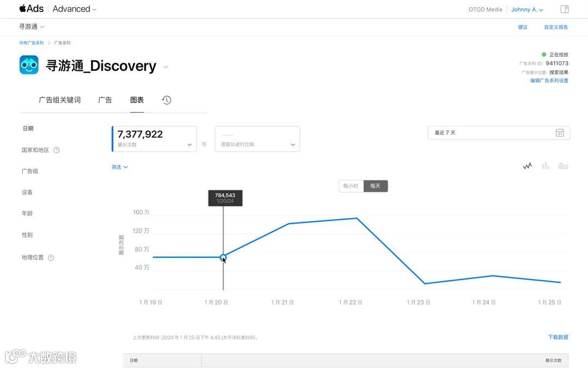Click the 160 万 y-axis label

pyautogui.click(x=141, y=213)
